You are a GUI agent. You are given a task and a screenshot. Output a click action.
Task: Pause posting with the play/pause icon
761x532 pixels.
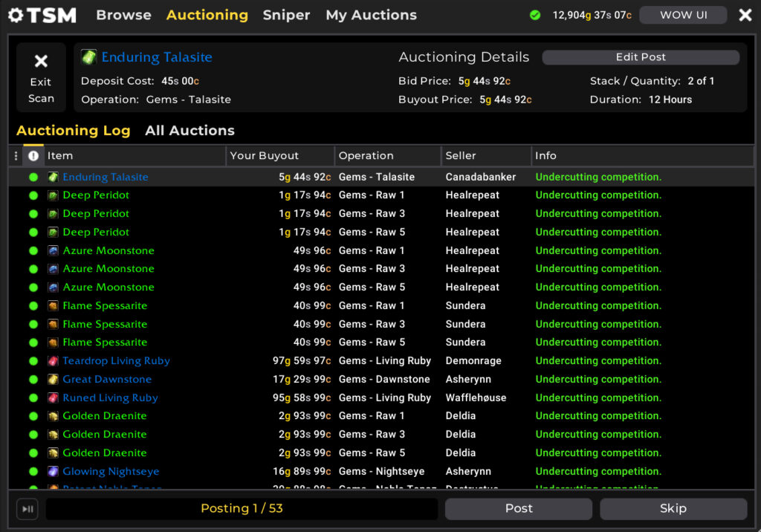point(27,509)
